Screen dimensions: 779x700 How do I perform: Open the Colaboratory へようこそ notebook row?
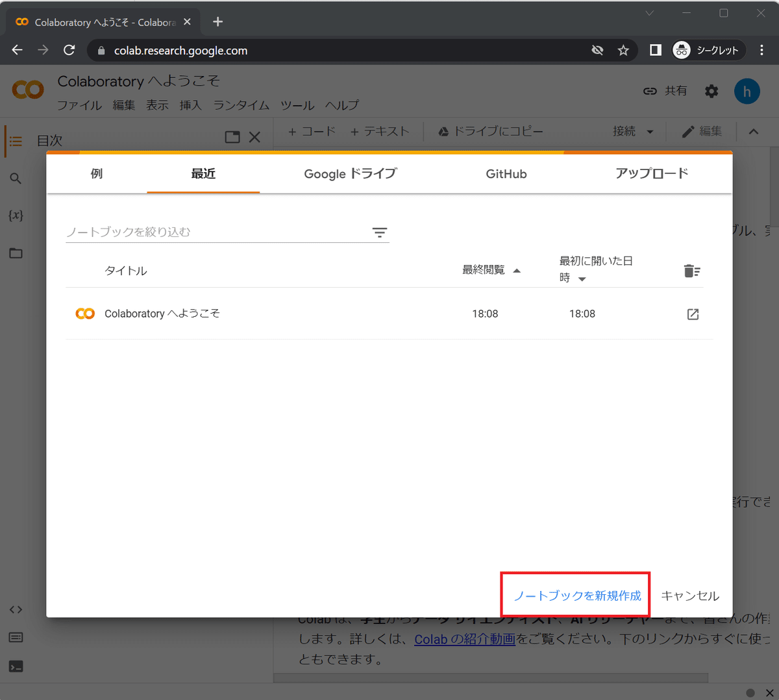[x=389, y=314]
